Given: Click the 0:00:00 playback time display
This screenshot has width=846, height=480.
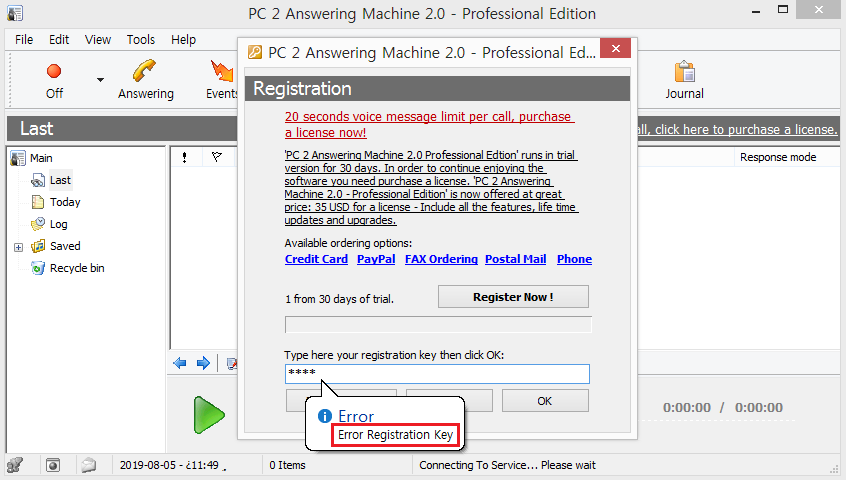Looking at the screenshot, I should pos(722,407).
